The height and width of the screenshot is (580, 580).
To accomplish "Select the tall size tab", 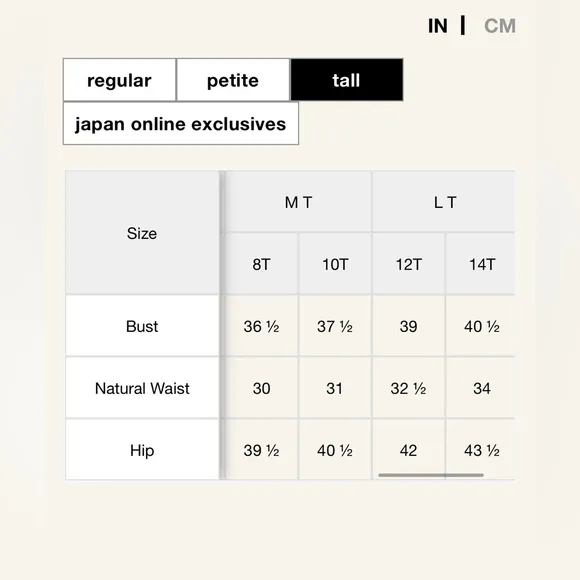I will [347, 80].
